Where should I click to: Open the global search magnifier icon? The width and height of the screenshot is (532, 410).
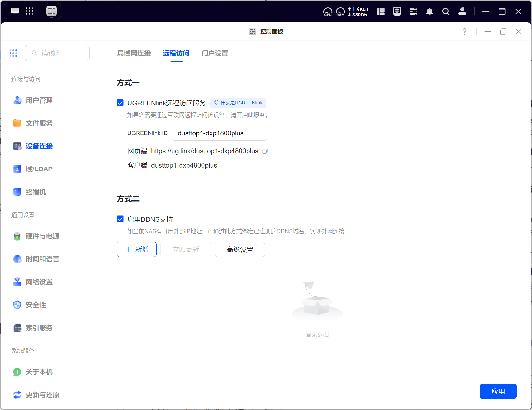click(446, 12)
